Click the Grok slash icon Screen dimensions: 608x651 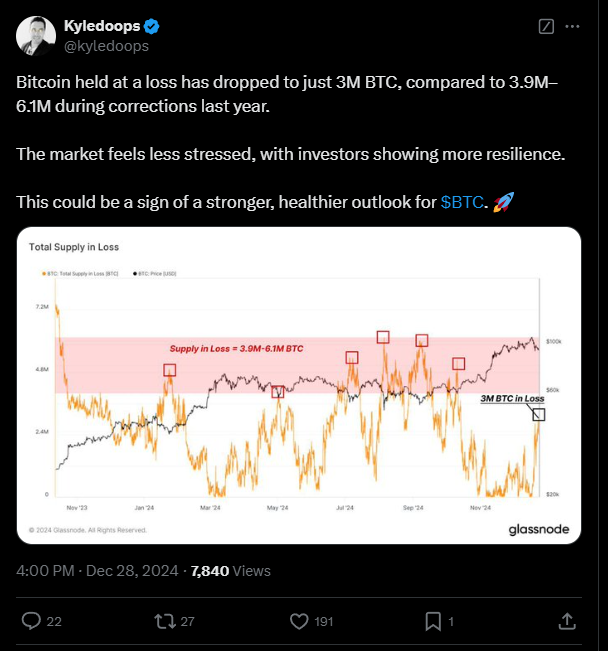coord(546,27)
